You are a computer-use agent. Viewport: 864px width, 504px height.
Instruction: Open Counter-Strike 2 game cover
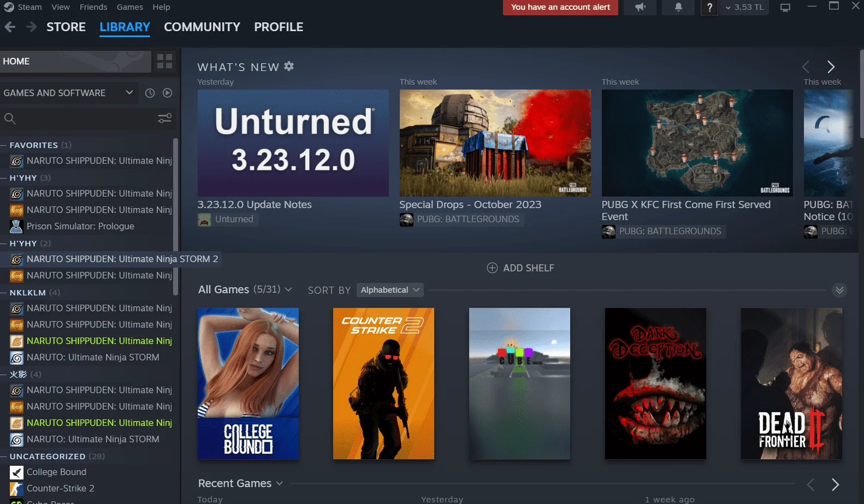[x=383, y=383]
